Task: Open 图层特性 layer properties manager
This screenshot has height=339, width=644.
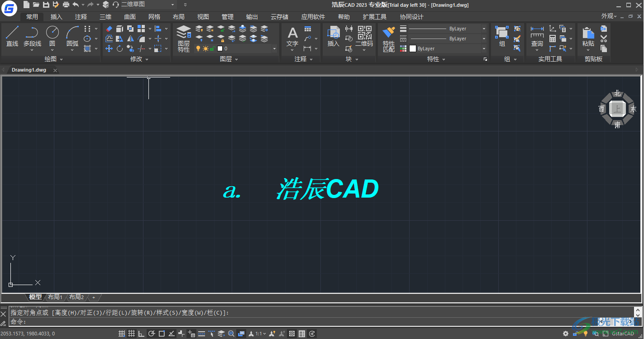Action: pos(184,39)
